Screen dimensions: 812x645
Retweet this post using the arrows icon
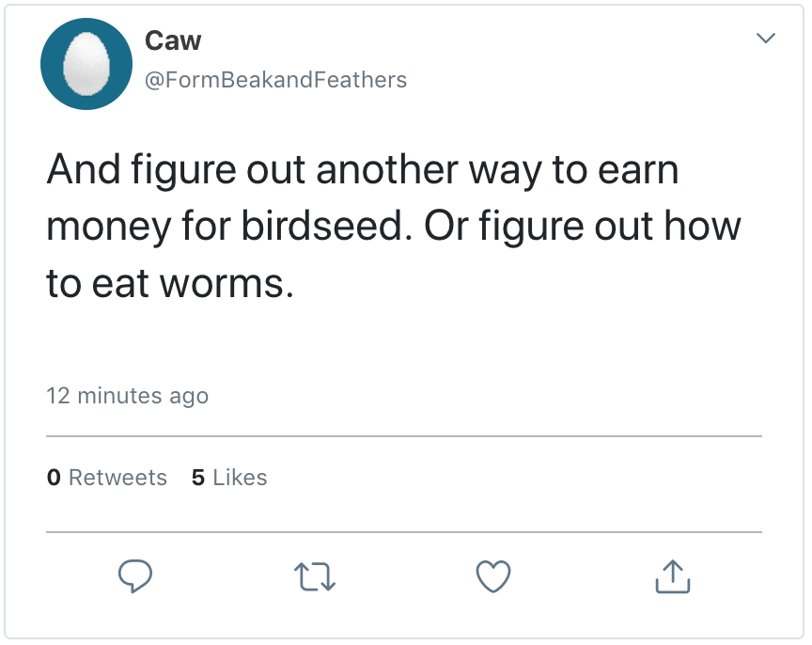click(315, 576)
